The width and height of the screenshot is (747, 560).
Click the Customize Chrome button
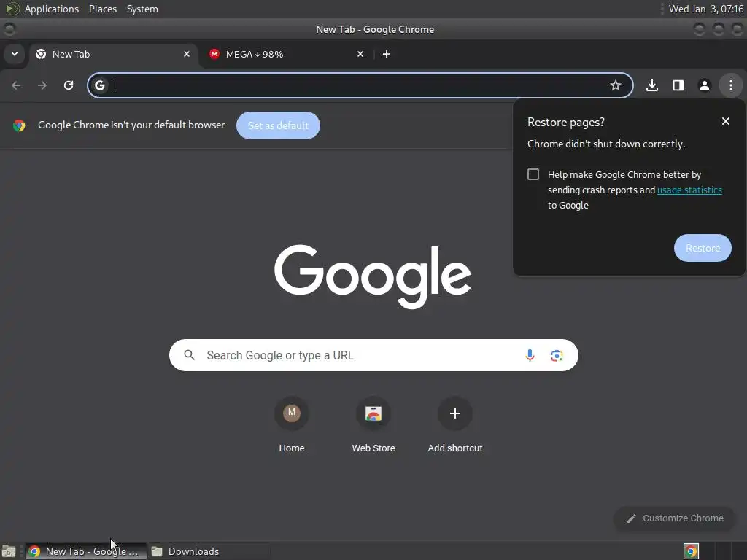pyautogui.click(x=675, y=518)
